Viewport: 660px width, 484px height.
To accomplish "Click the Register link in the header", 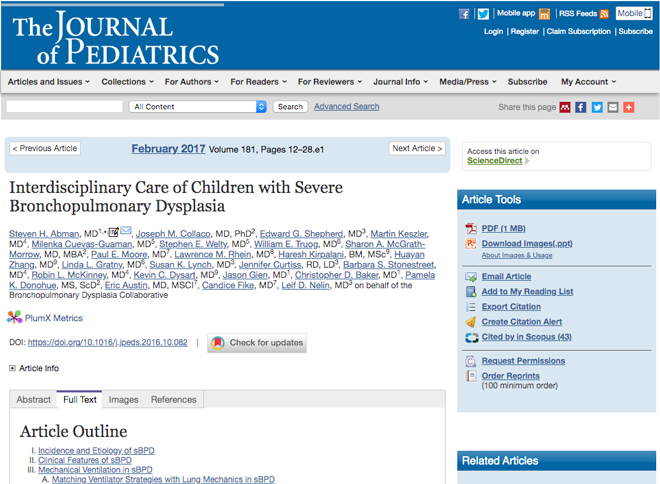I will point(524,31).
